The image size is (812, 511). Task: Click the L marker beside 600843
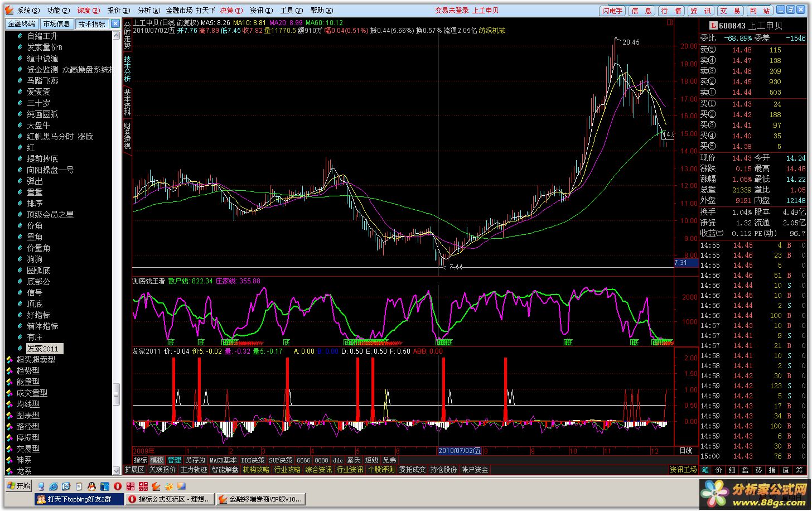pyautogui.click(x=713, y=26)
